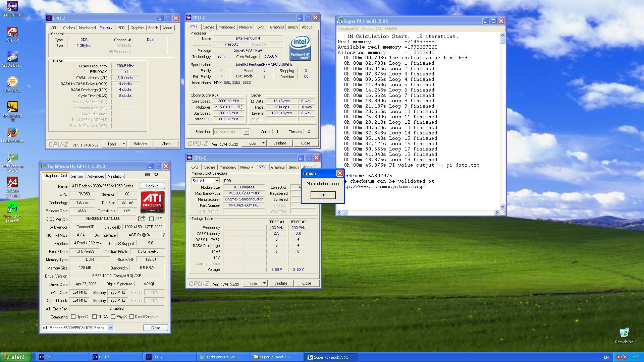Open Graphics tab in CPU tab CPU-Z window
This screenshot has width=644, height=362.
pyautogui.click(x=277, y=27)
